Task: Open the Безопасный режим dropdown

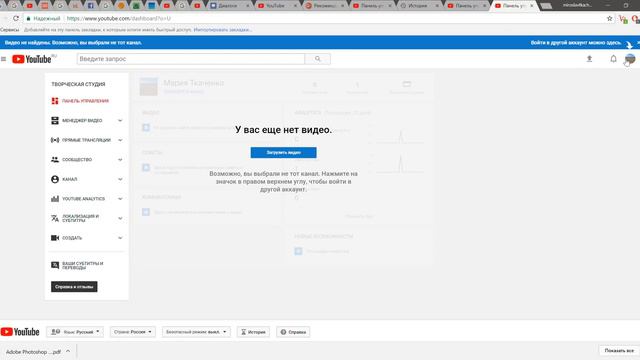Action: pyautogui.click(x=196, y=332)
